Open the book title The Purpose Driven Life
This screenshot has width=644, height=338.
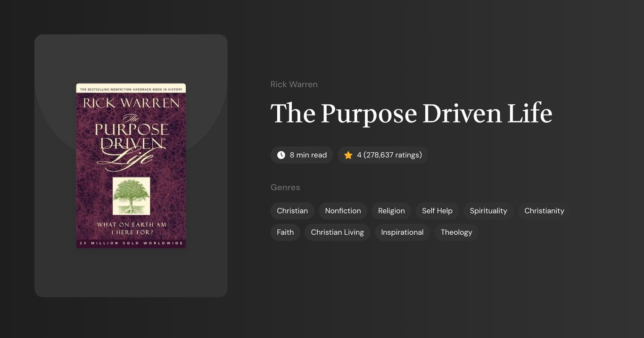[411, 113]
